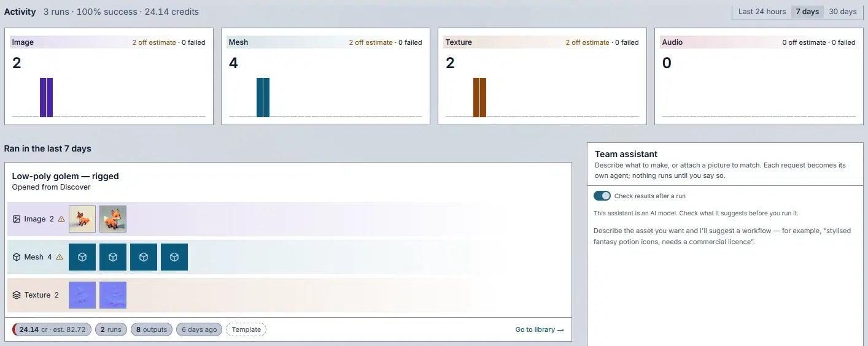Click the Team assistant heading

point(626,154)
